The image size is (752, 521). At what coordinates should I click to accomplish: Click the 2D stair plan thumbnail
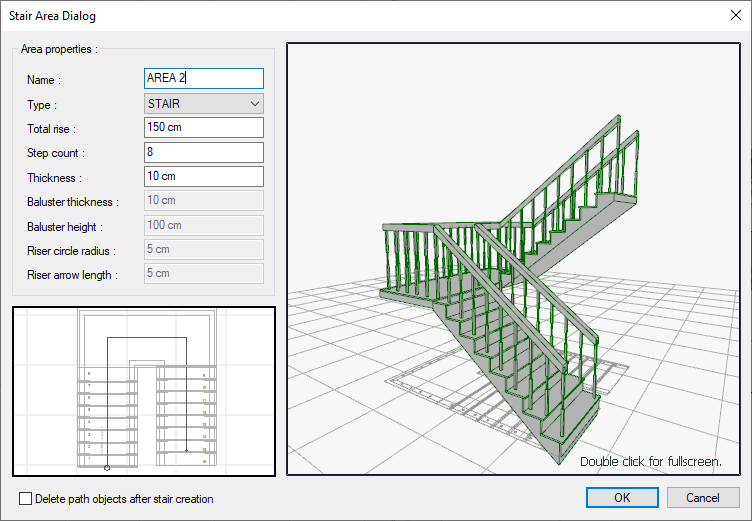click(x=144, y=390)
